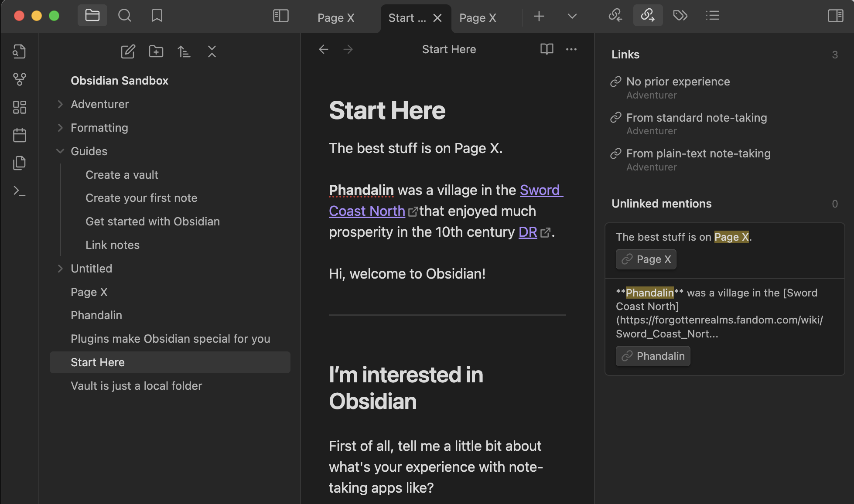Switch to first Page X tab

336,18
